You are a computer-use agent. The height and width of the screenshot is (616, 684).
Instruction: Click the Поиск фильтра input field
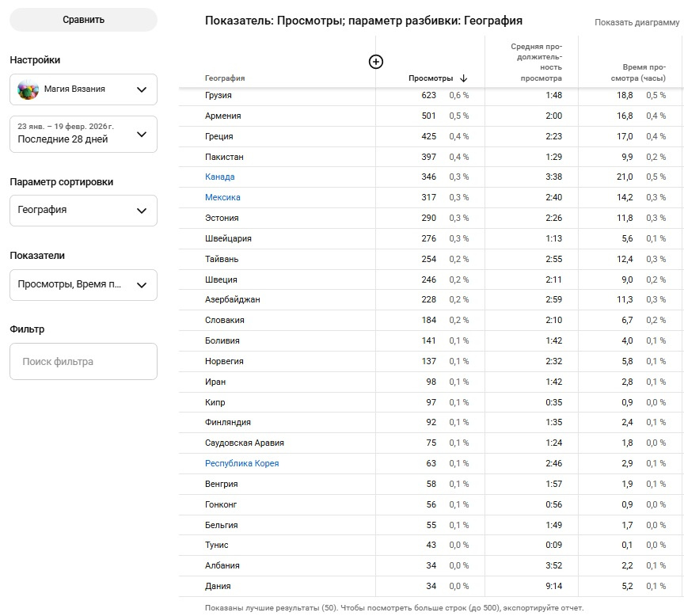tap(83, 362)
